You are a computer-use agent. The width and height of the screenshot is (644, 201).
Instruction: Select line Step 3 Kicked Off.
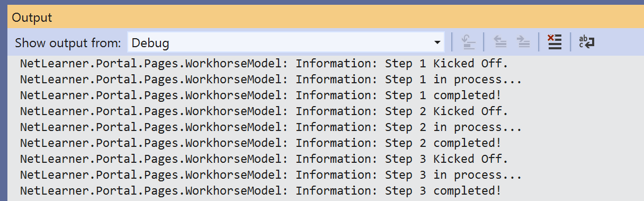264,159
